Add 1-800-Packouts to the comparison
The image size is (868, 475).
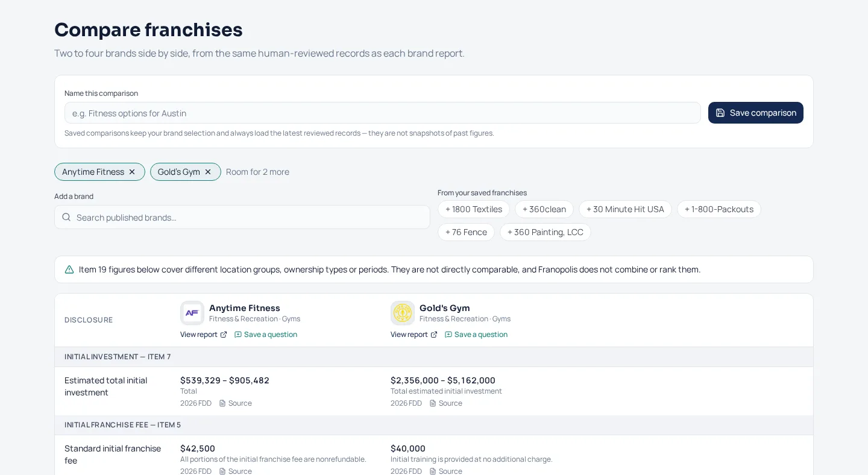[x=719, y=209]
